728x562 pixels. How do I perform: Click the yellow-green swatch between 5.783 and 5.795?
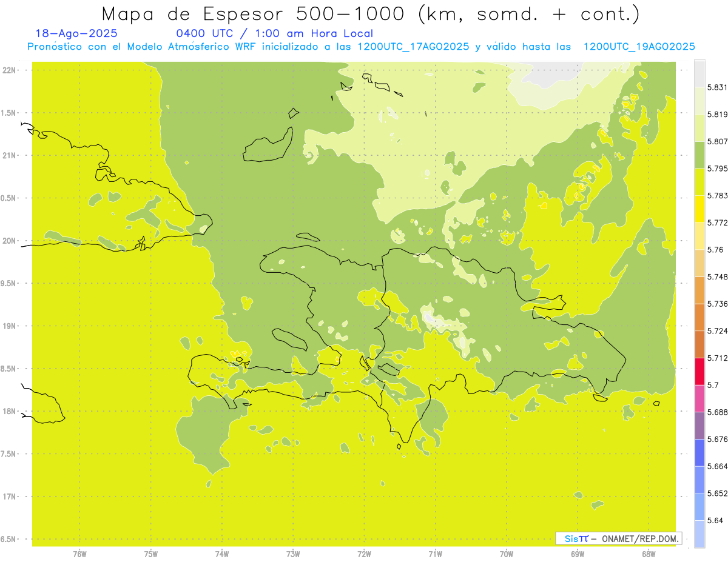click(x=699, y=182)
